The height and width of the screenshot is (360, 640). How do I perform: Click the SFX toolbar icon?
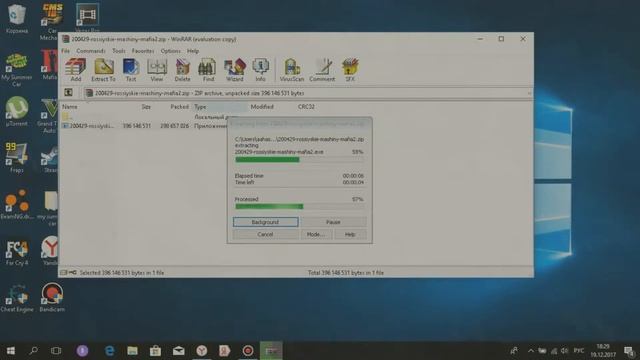[350, 70]
